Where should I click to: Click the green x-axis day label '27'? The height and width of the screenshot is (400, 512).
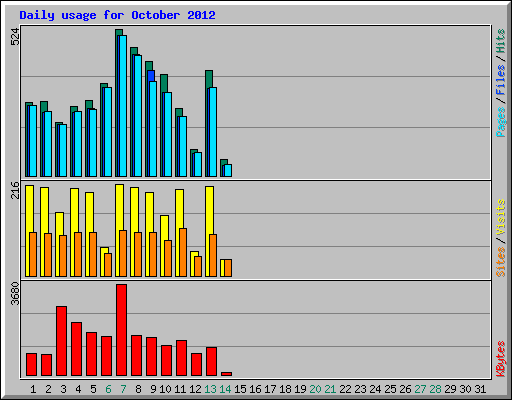click(420, 389)
